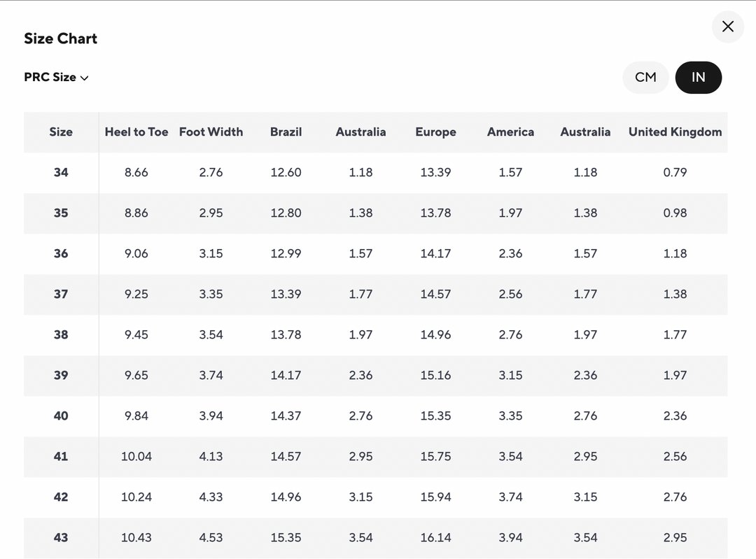Click the 12.60 Brazil measurement cell
This screenshot has width=756, height=559.
pos(286,172)
